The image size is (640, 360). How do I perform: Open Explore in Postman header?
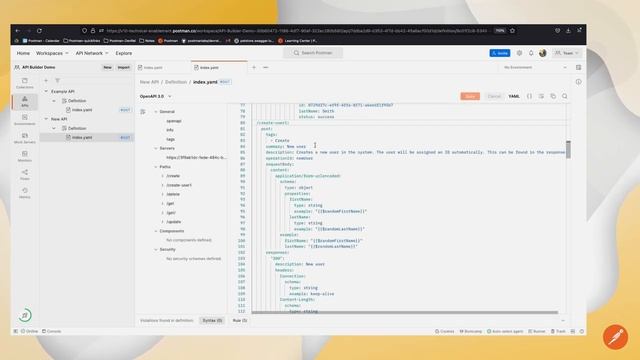pyautogui.click(x=124, y=53)
